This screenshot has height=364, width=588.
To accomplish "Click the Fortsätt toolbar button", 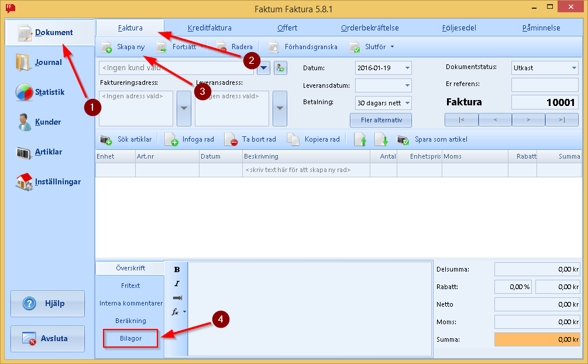I will 176,47.
